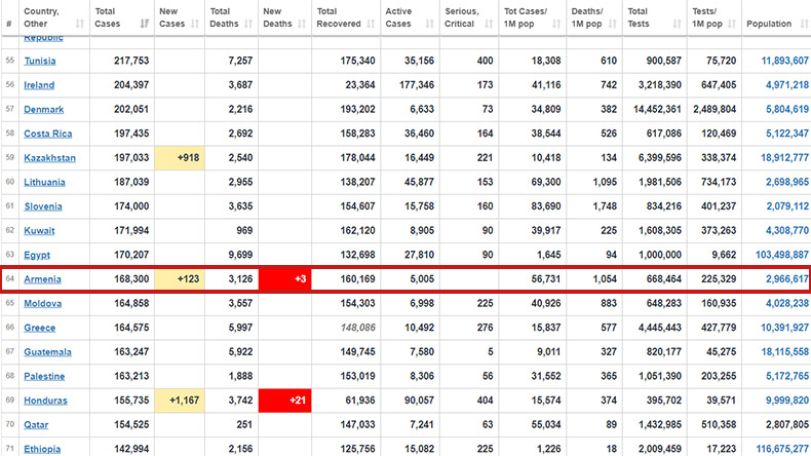Sort by Country, Other arrows icon
Screen dimensions: 811x456
coord(80,24)
